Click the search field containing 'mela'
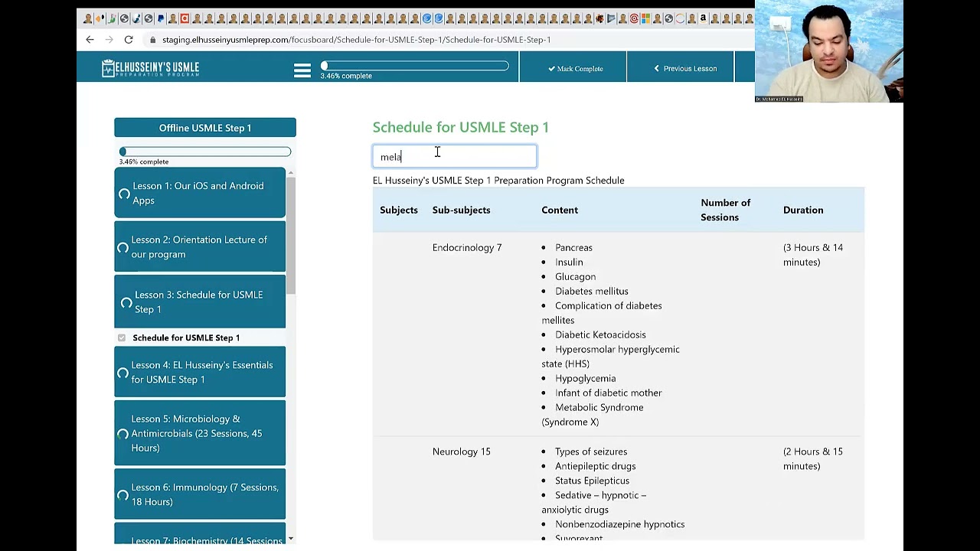This screenshot has height=551, width=980. (455, 156)
